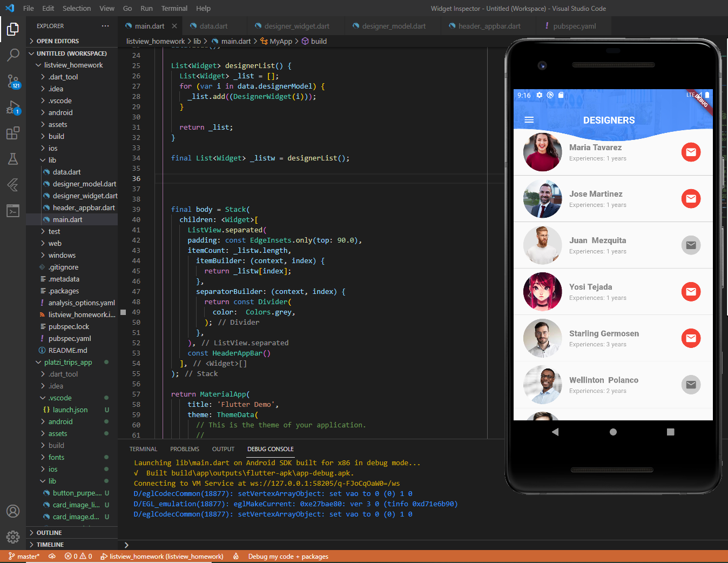This screenshot has height=563, width=728.
Task: Expand the Open Editors section
Action: click(x=72, y=41)
